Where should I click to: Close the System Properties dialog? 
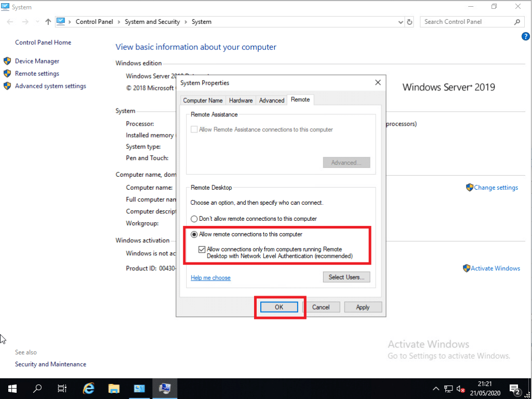click(378, 83)
